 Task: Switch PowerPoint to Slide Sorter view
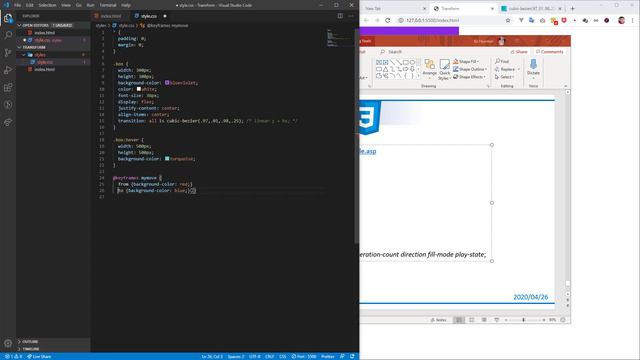point(471,320)
